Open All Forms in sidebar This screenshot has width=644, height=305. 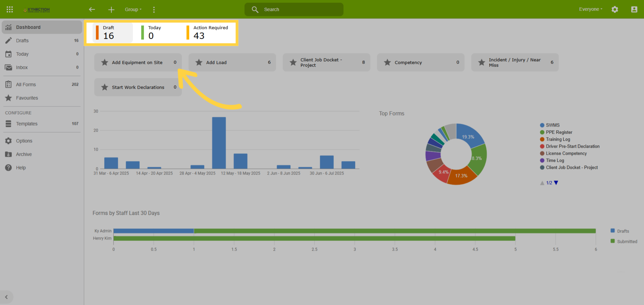pyautogui.click(x=42, y=84)
